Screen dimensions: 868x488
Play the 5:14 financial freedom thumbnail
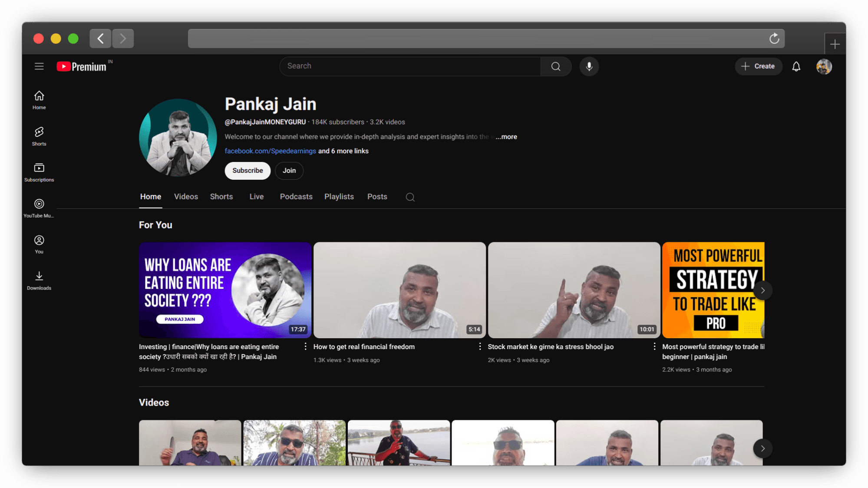tap(399, 290)
